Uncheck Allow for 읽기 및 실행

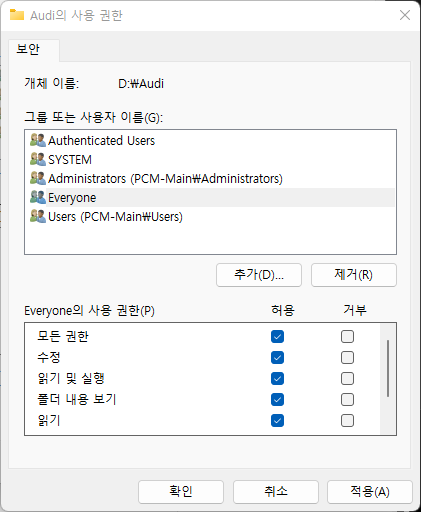point(277,379)
